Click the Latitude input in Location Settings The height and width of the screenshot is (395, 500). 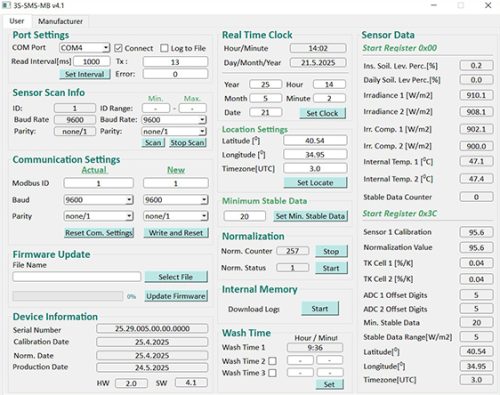tap(315, 140)
